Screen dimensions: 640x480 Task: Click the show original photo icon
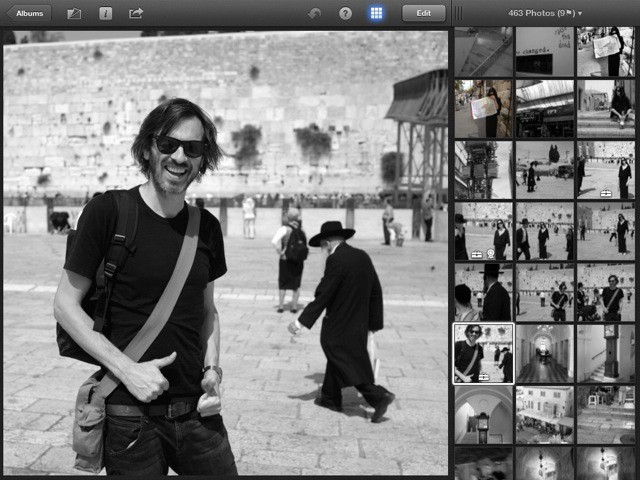click(x=74, y=13)
